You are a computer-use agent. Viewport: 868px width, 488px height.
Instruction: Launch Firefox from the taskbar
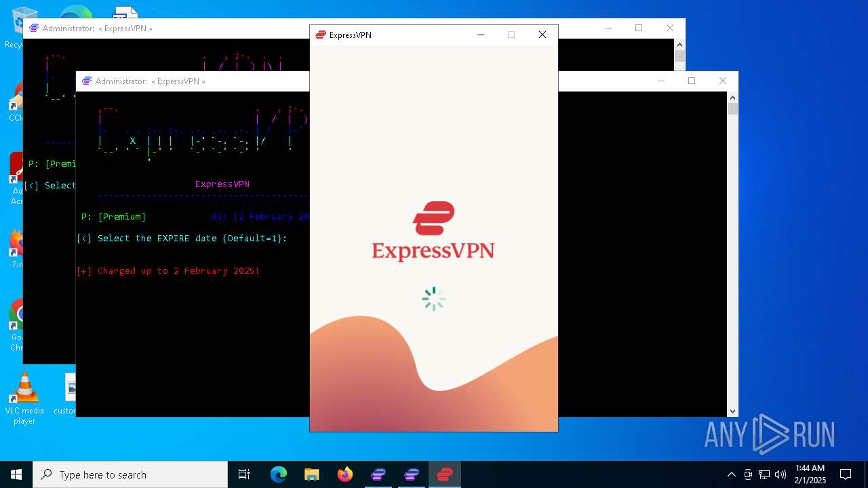coord(344,474)
